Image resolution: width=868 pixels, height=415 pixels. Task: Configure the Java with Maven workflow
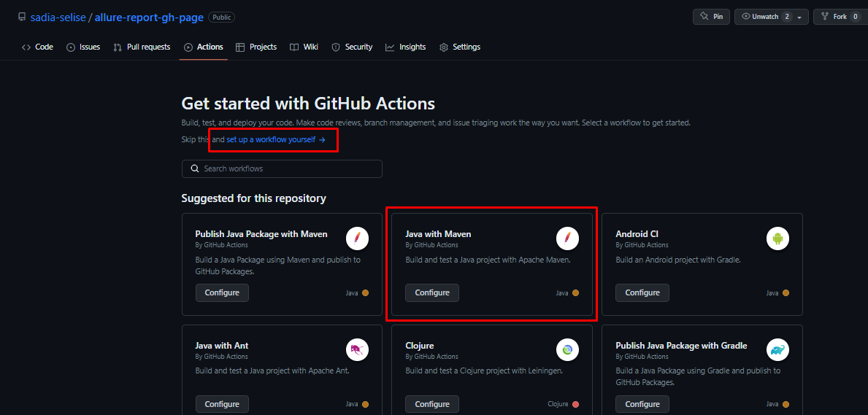(x=432, y=292)
